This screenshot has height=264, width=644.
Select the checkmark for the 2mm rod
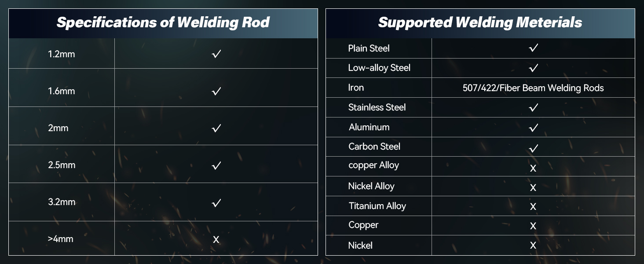click(216, 128)
